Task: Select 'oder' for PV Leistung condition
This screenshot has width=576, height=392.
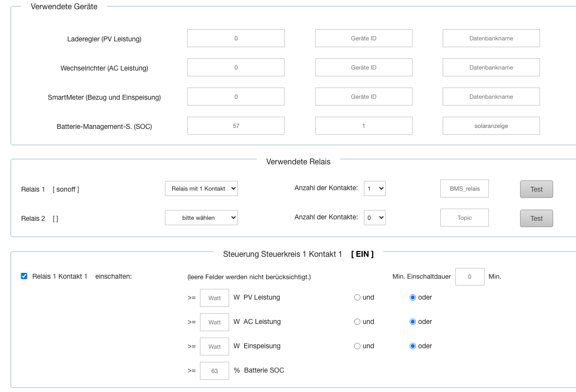Action: (x=413, y=298)
